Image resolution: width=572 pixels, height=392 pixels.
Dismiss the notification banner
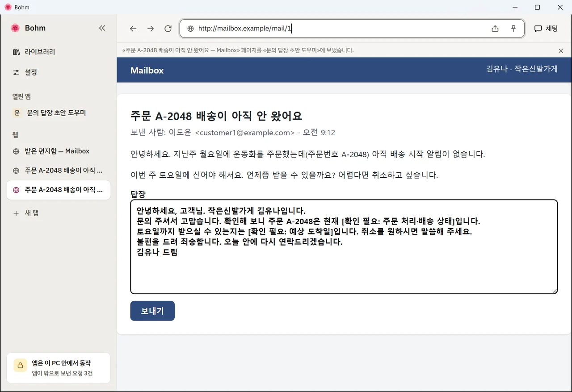[x=561, y=50]
